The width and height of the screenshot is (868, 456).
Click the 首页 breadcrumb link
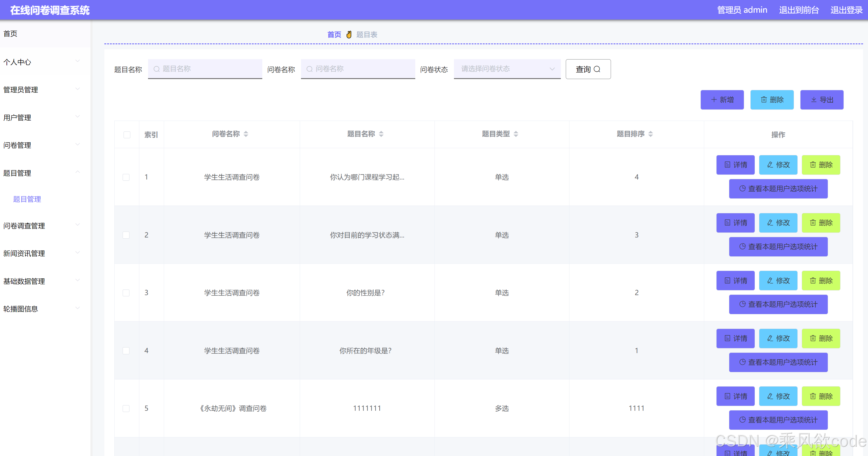tap(334, 34)
